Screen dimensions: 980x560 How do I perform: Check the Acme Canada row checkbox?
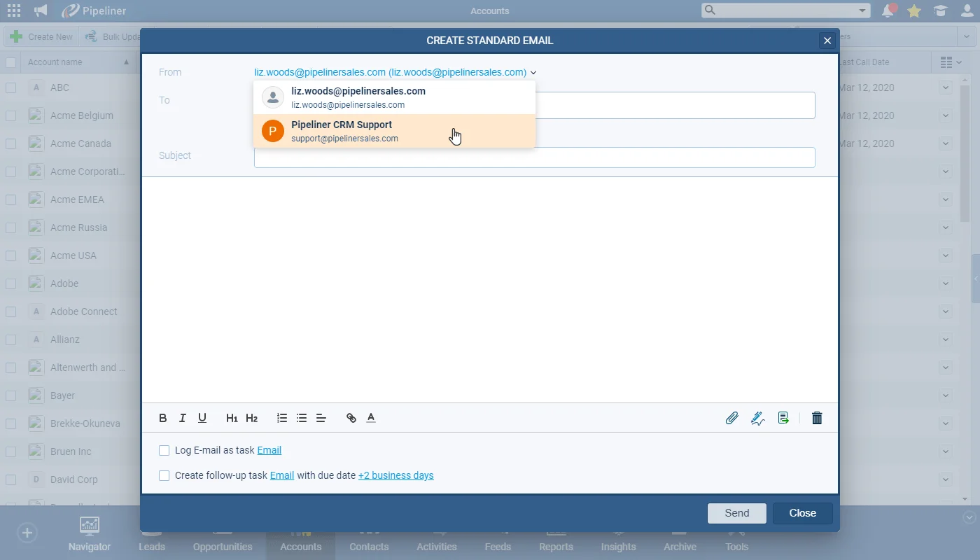click(x=10, y=143)
